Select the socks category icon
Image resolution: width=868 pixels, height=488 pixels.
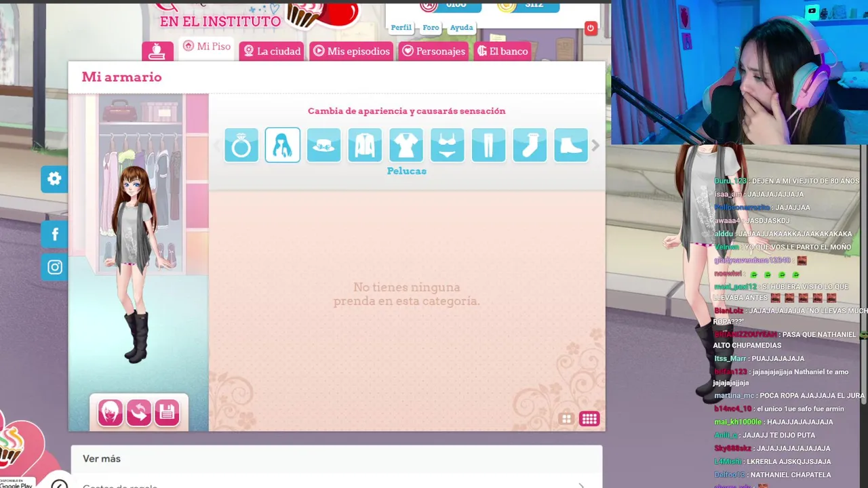pyautogui.click(x=530, y=145)
